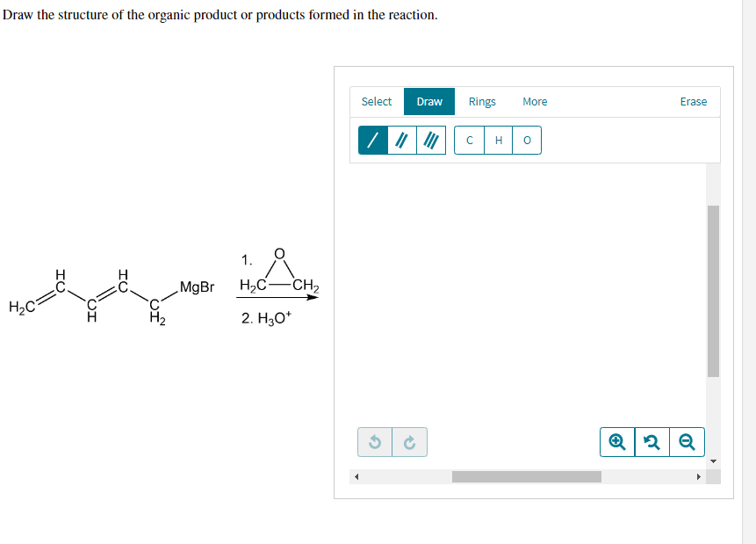The height and width of the screenshot is (544, 756).
Task: Activate the Hydrogen atom tool
Action: tap(498, 140)
